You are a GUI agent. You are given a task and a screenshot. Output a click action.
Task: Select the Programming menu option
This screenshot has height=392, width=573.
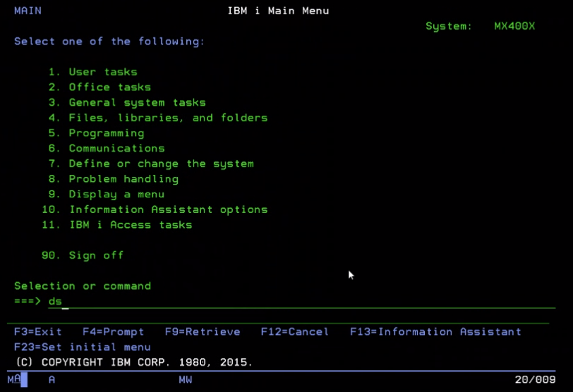pos(97,133)
